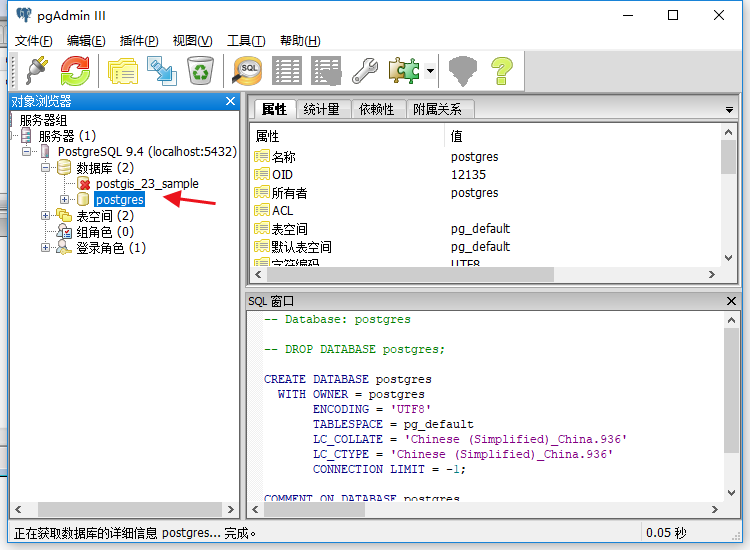Click the object browser scroll left arrow
The height and width of the screenshot is (550, 750).
18,509
